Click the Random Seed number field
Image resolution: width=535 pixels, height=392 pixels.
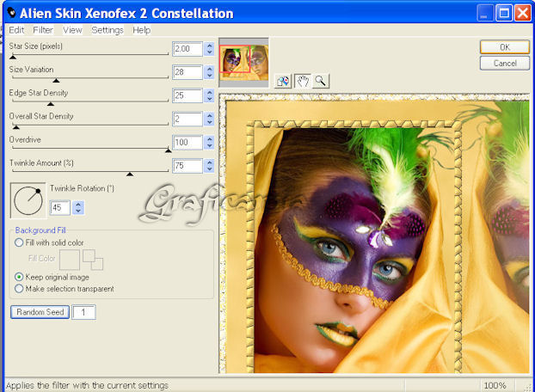click(83, 312)
